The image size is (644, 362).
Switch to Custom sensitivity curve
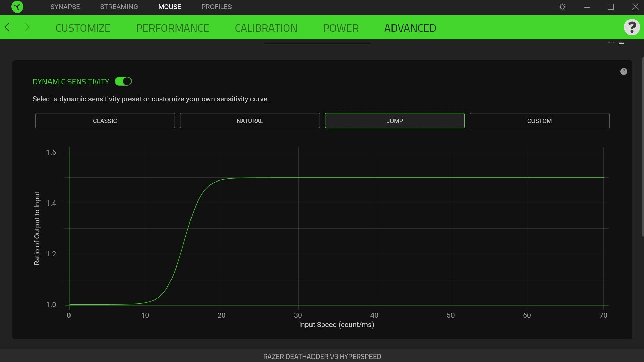pos(539,121)
